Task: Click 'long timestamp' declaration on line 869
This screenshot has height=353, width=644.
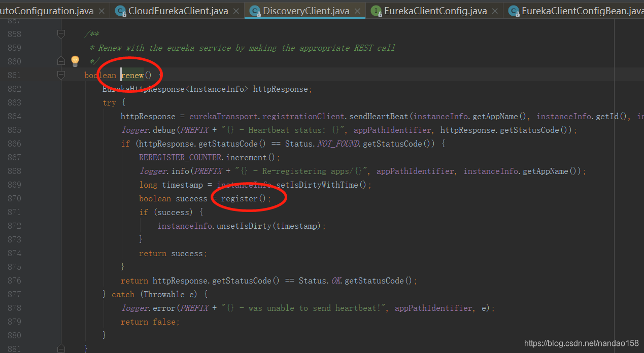Action: pos(171,185)
